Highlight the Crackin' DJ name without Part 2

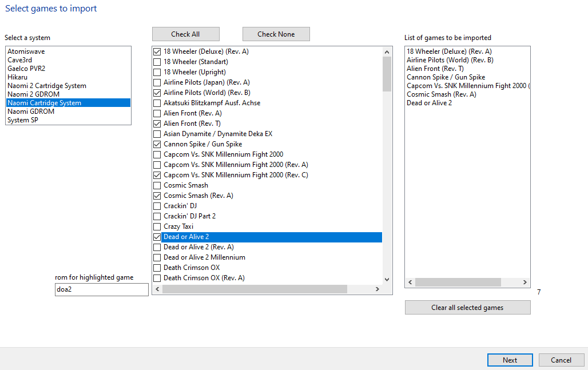tap(180, 206)
